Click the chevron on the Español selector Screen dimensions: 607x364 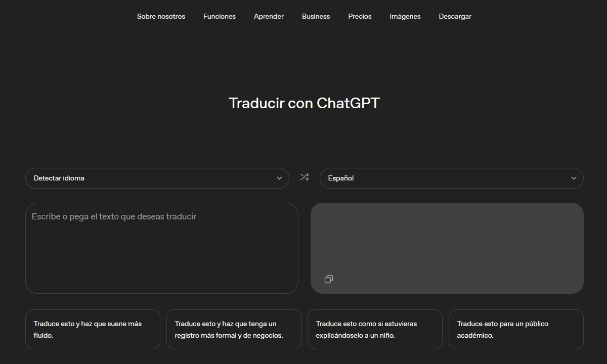click(x=574, y=178)
